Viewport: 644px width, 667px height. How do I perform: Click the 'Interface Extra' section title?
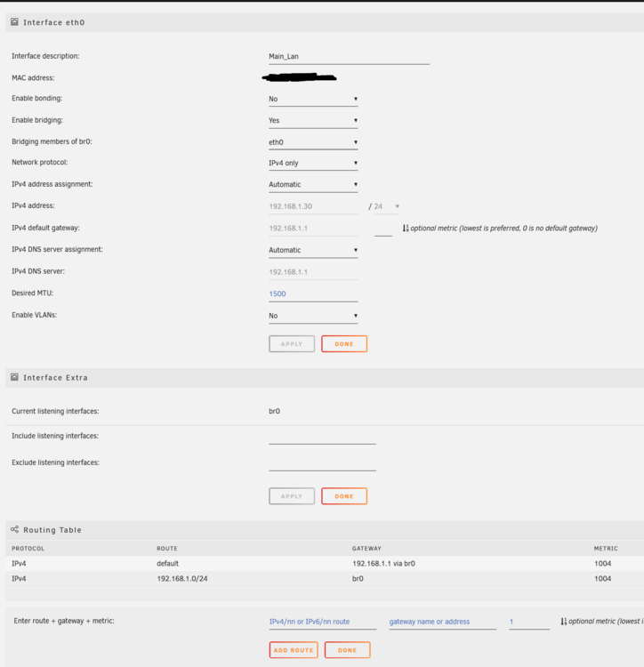click(56, 378)
